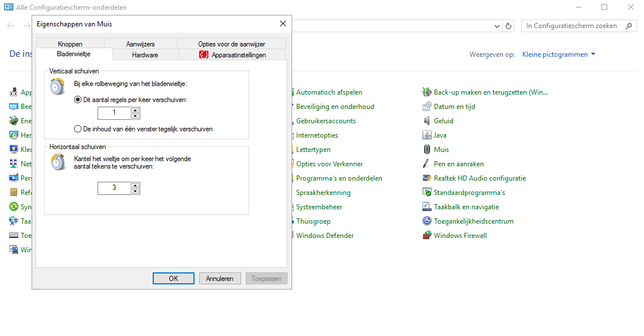Click the Java icon
This screenshot has height=336, width=644.
coord(426,135)
